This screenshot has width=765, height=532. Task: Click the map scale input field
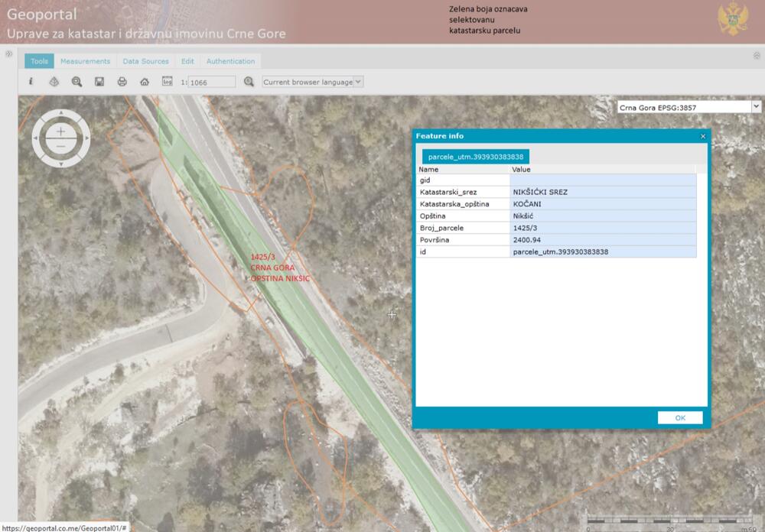click(x=211, y=82)
